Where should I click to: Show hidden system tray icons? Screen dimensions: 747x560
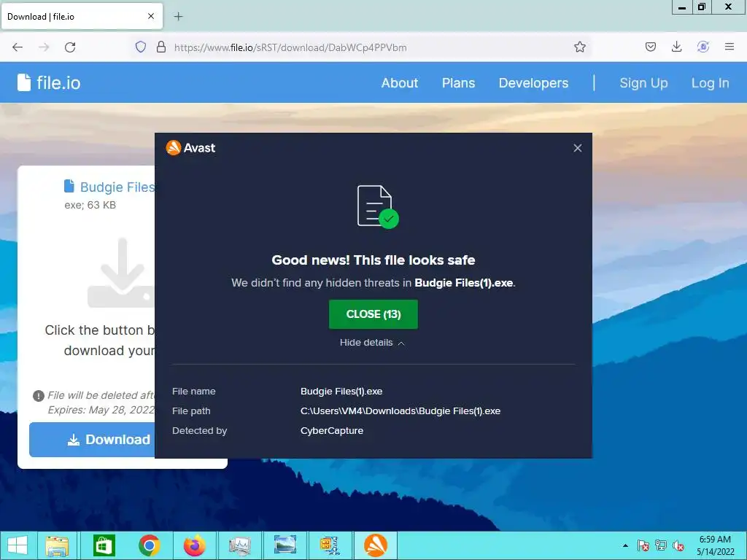[625, 545]
